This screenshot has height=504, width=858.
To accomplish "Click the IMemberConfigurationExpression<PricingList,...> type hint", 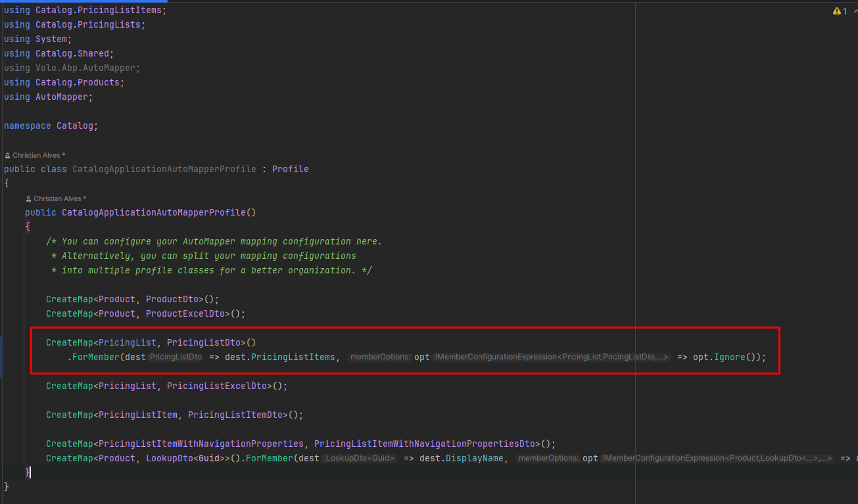I will point(551,357).
